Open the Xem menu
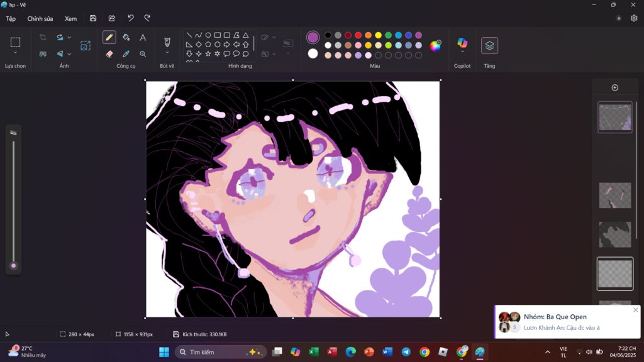The height and width of the screenshot is (362, 644). click(x=70, y=19)
